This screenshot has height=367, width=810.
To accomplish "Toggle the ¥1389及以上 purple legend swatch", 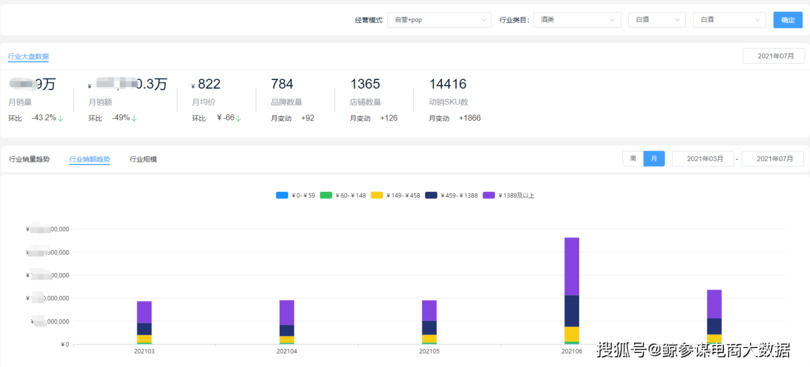I will click(489, 195).
